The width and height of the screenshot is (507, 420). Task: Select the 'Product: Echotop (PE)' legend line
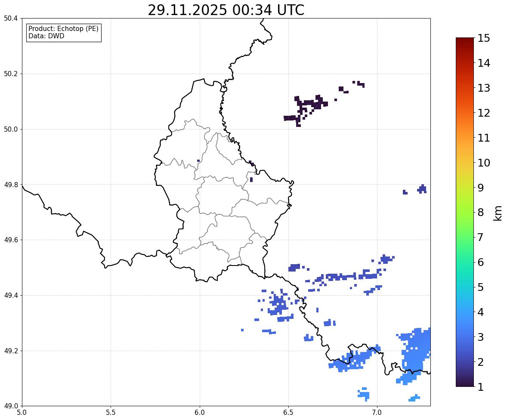click(x=63, y=29)
